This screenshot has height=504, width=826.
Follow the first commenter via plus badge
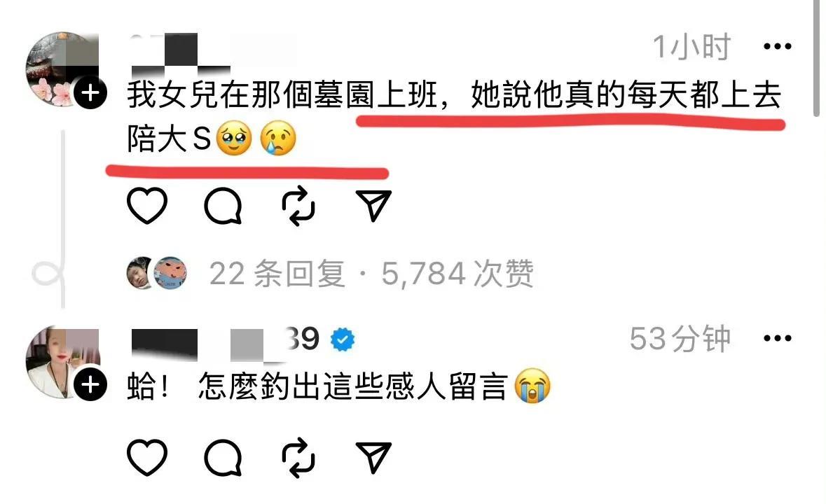click(x=90, y=93)
